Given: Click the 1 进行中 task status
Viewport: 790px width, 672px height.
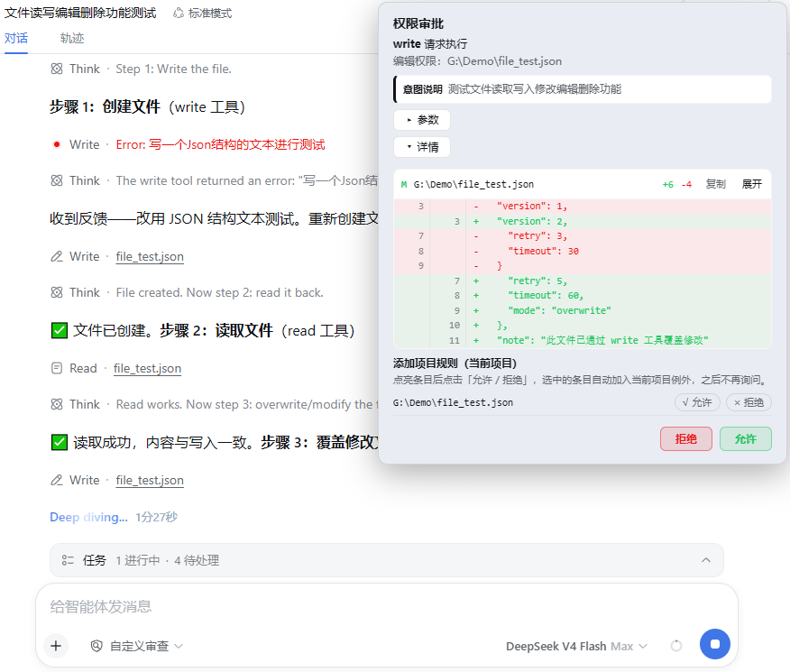Looking at the screenshot, I should [138, 560].
